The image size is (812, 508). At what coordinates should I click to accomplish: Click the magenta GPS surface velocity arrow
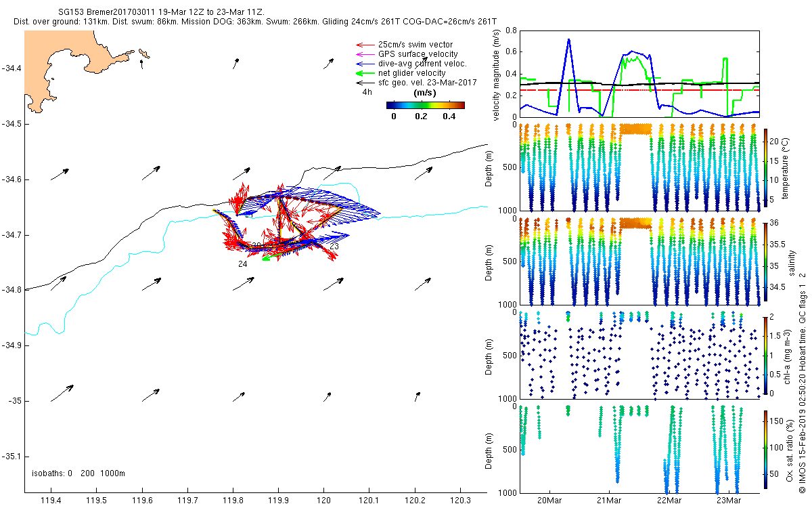coord(365,54)
